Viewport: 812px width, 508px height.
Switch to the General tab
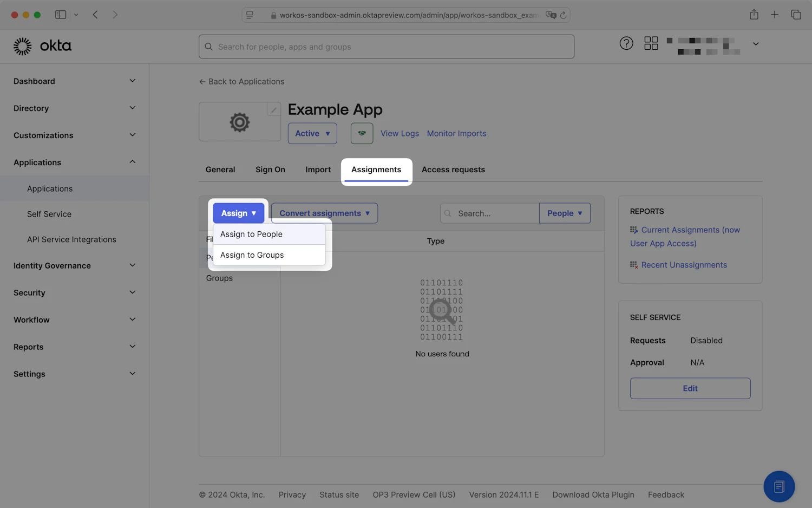[220, 170]
